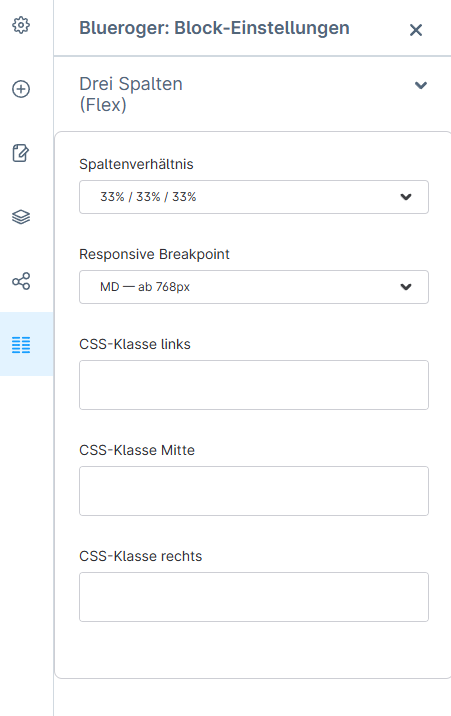This screenshot has height=716, width=451.
Task: Select the stacked layers icon in the sidebar
Action: [21, 217]
